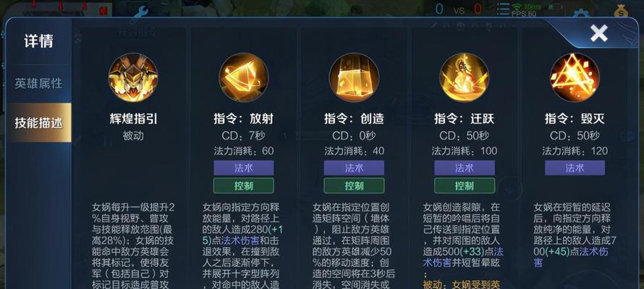Open the scoreboard list icon
The height and width of the screenshot is (289, 644).
[502, 9]
